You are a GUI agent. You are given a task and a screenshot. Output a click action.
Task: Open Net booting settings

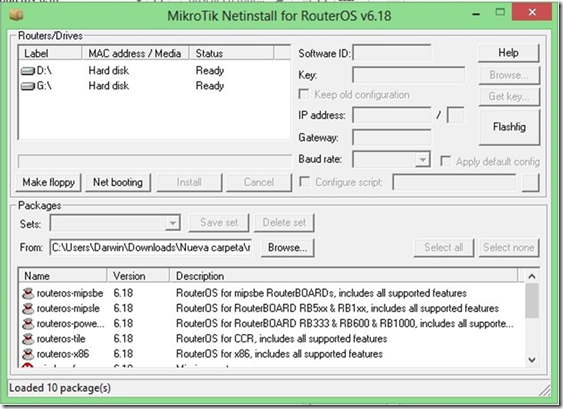(118, 182)
